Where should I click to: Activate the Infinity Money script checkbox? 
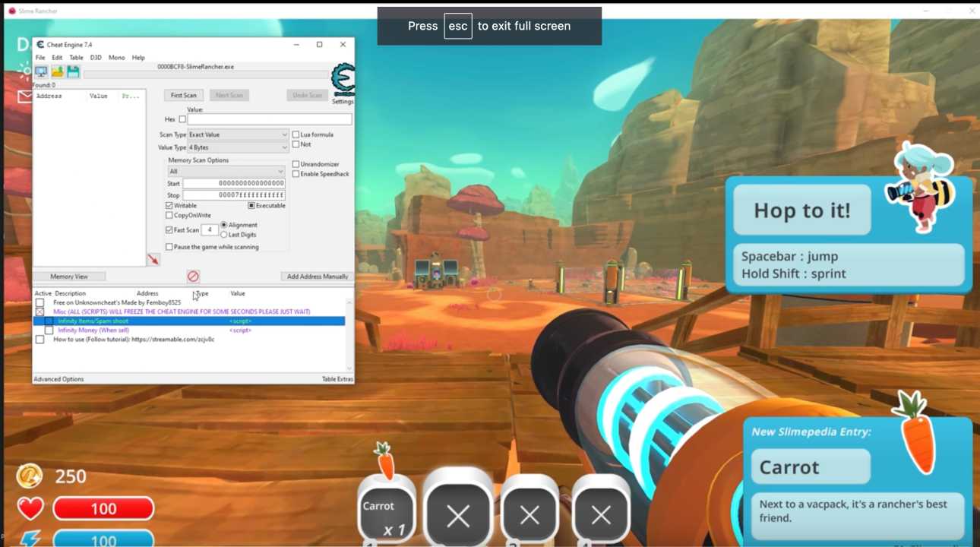49,330
